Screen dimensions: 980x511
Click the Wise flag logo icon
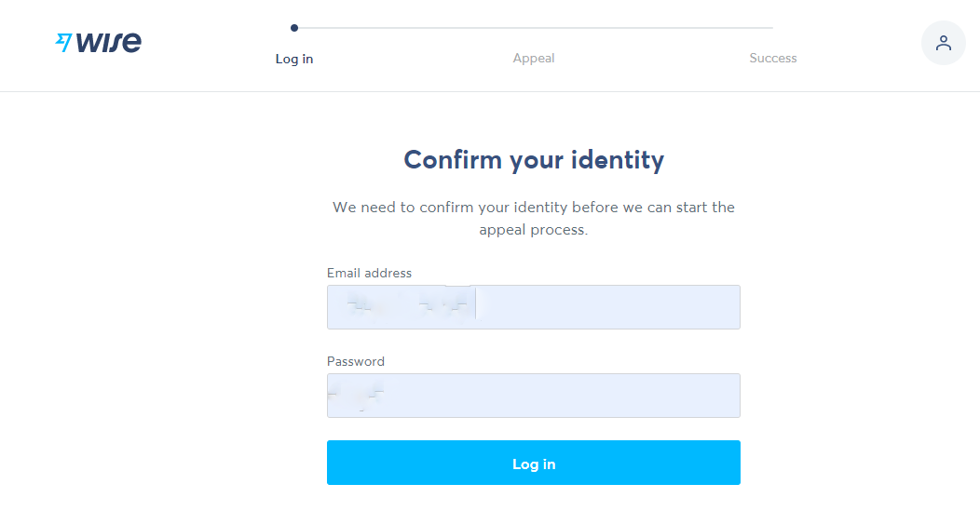click(x=63, y=42)
